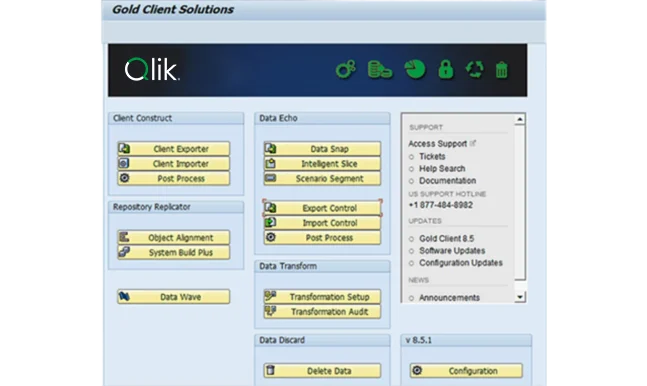
Task: Open the Export Control button
Action: [322, 208]
